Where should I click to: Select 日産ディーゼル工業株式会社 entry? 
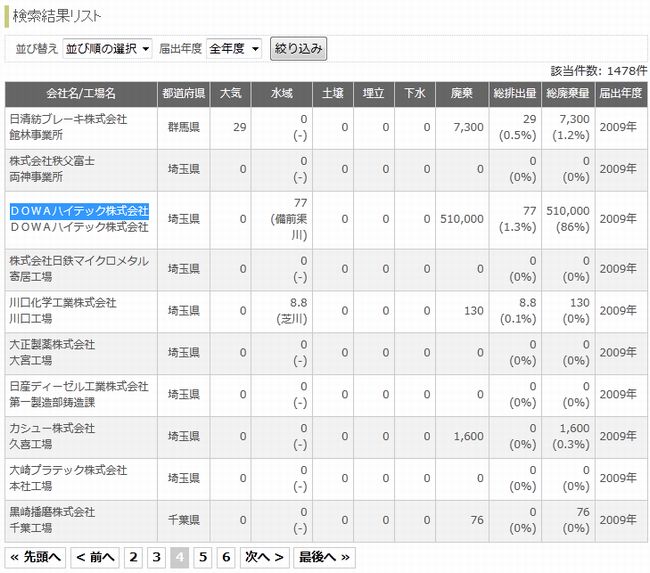tap(79, 394)
